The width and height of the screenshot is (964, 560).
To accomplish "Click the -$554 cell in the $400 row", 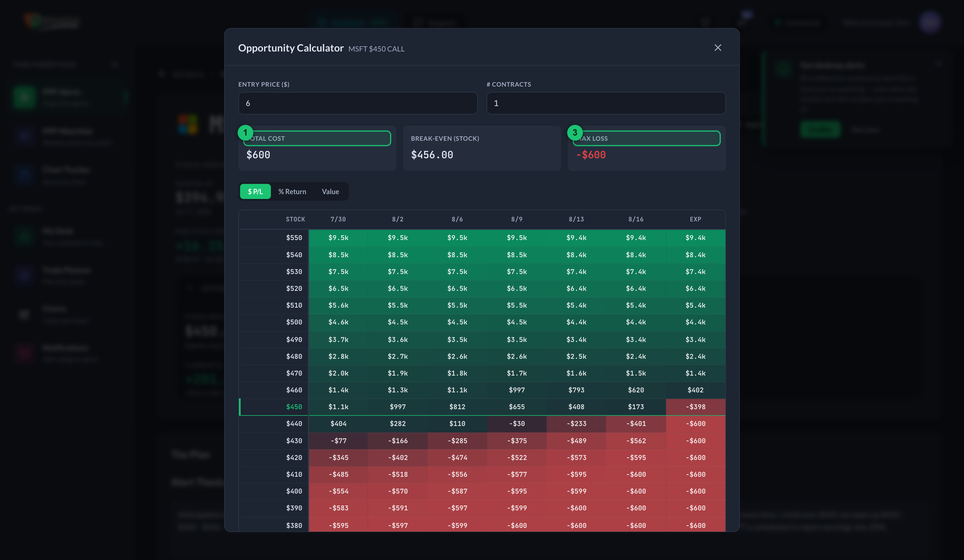I will point(338,491).
